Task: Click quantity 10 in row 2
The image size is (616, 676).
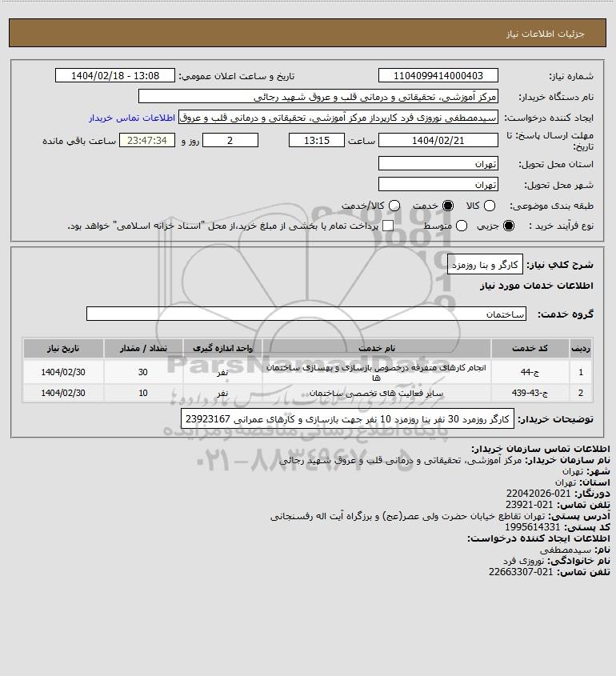Action: coord(143,393)
